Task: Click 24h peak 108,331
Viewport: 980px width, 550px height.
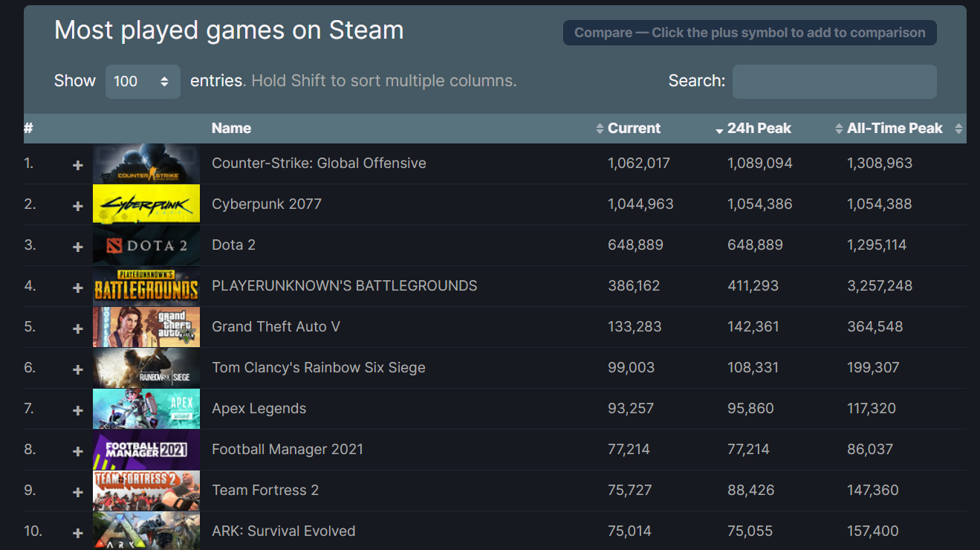Action: (755, 367)
